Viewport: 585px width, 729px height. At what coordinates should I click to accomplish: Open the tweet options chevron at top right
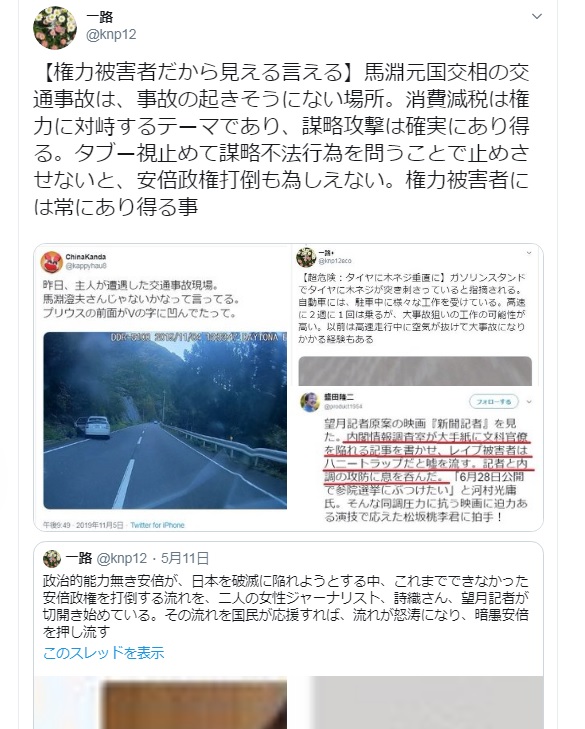click(x=537, y=17)
